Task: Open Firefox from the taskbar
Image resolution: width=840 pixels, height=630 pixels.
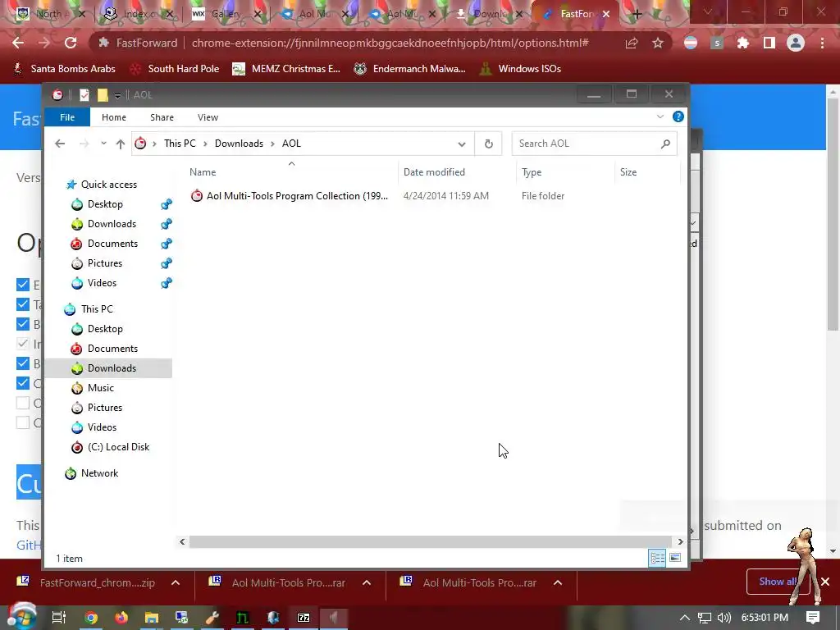Action: tap(121, 618)
